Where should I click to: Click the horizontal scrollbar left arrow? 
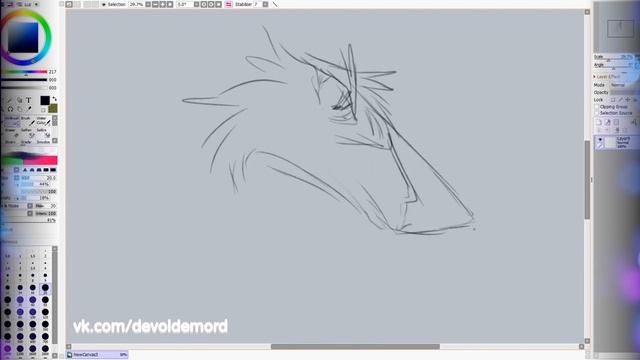[x=69, y=347]
